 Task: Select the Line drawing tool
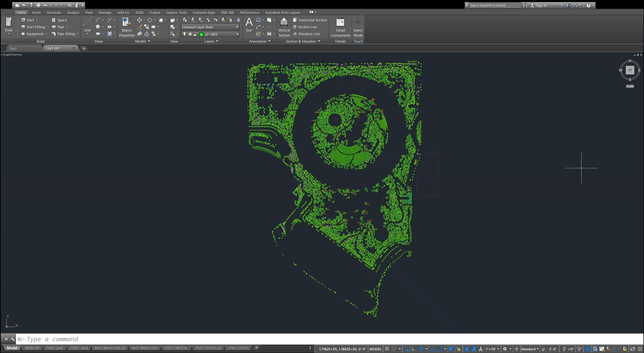[x=87, y=25]
